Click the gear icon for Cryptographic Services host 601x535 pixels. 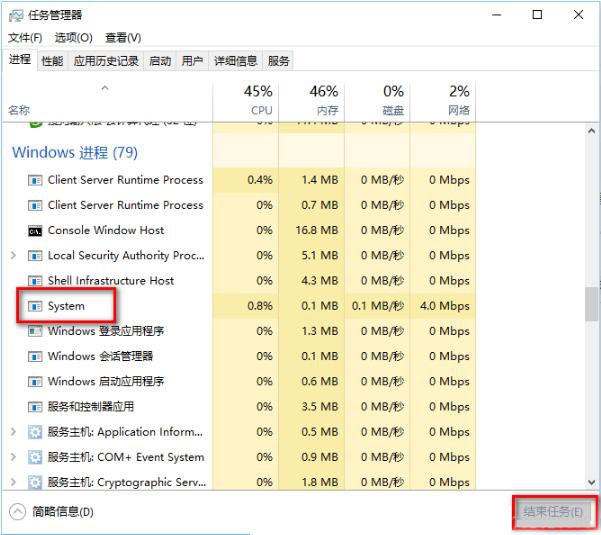click(x=35, y=482)
